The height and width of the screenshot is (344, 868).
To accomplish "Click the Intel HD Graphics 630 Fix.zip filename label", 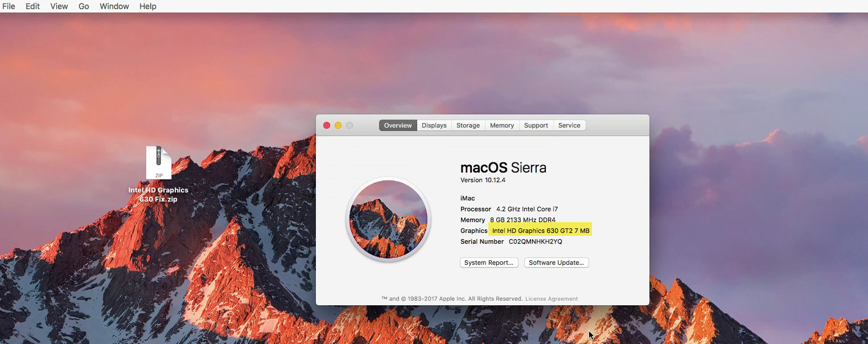I will [x=158, y=195].
